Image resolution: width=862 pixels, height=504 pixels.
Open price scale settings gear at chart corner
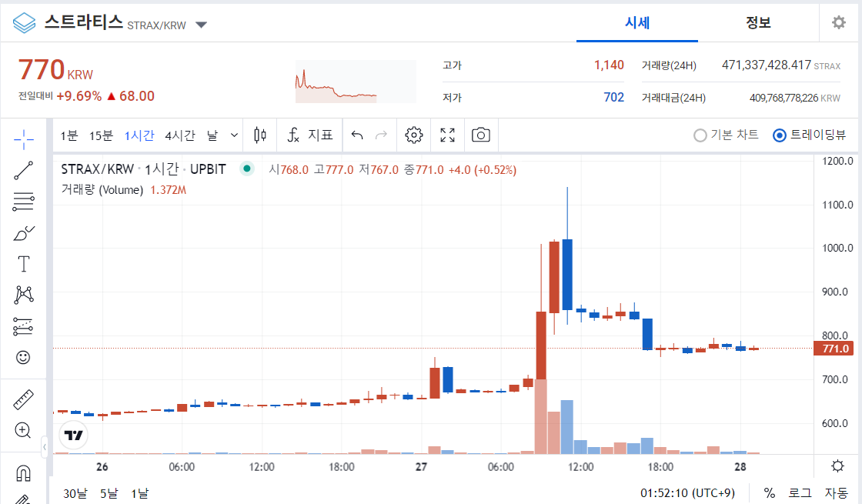(x=837, y=466)
